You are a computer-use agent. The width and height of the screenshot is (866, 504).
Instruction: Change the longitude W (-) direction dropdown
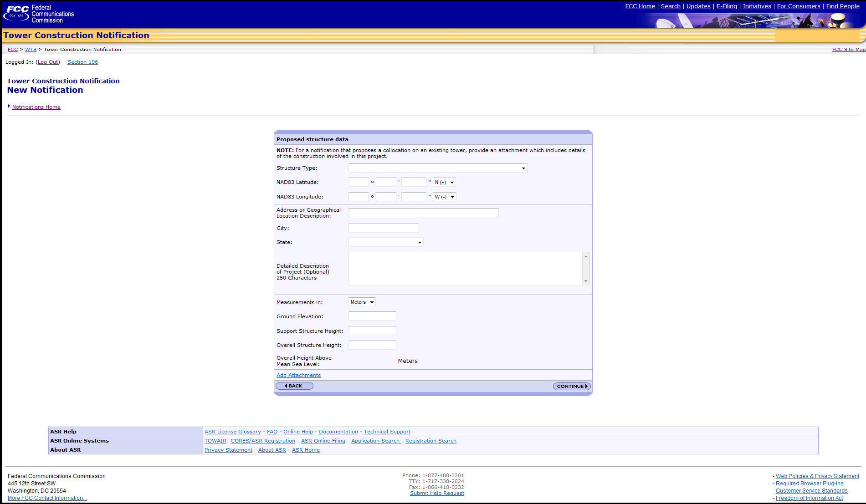pyautogui.click(x=444, y=197)
